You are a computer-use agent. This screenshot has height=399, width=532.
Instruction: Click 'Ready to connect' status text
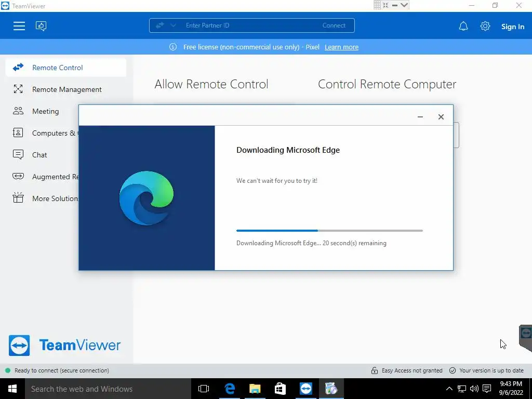[x=62, y=370]
